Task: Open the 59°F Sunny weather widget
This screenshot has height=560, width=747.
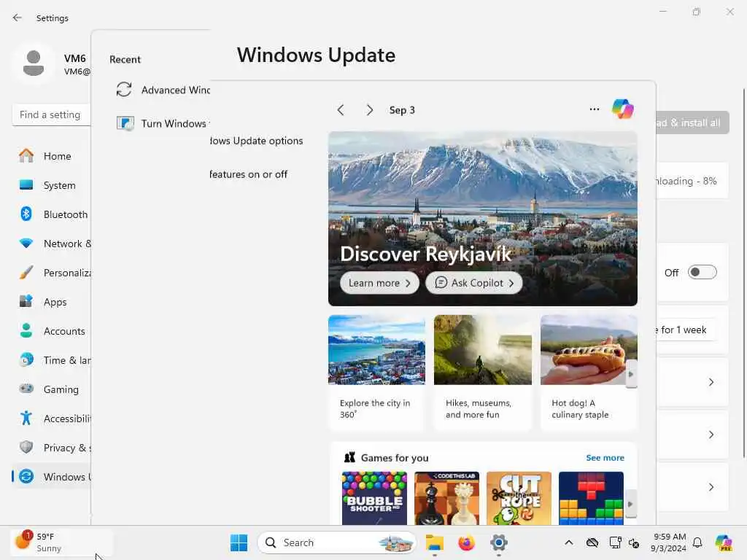Action: point(62,542)
